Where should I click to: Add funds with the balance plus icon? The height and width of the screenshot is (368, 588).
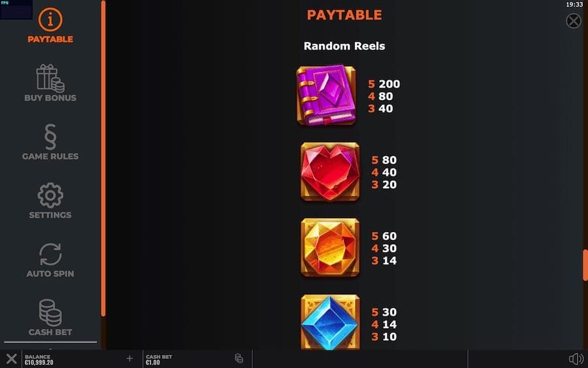(129, 359)
